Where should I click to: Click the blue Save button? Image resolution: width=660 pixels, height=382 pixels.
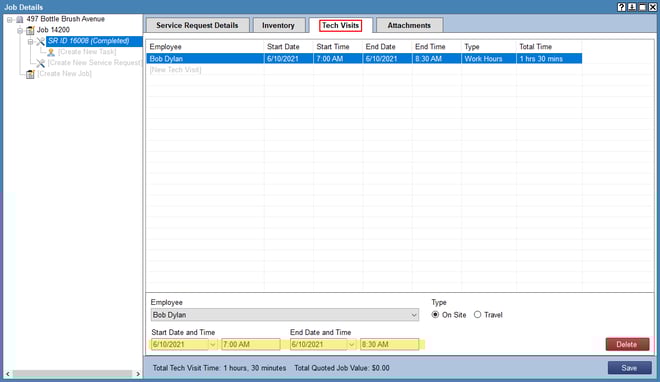point(629,368)
